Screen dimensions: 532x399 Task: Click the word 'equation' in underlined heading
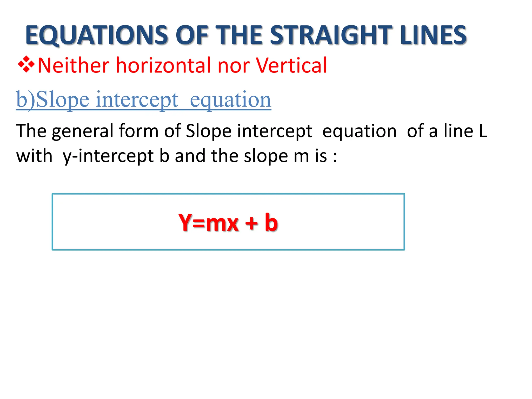(x=230, y=100)
